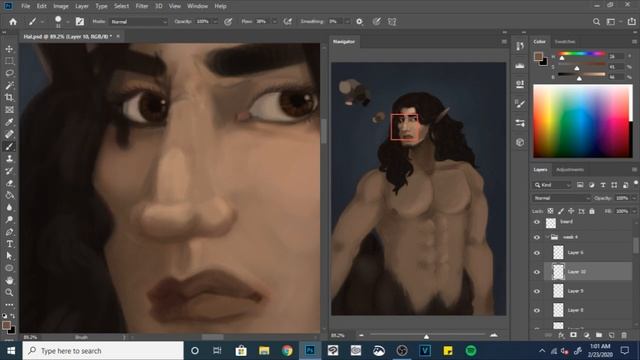
Task: Open brush settings panel toggle icon
Action: [80, 22]
